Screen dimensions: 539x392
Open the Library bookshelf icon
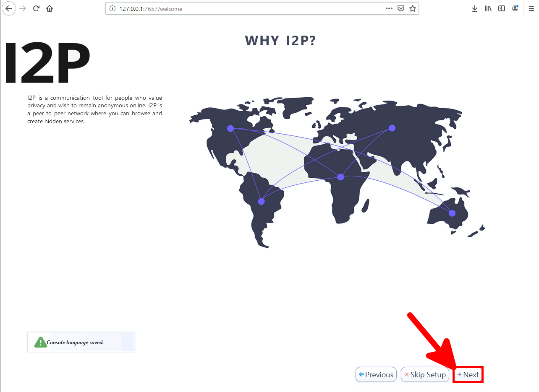(488, 8)
